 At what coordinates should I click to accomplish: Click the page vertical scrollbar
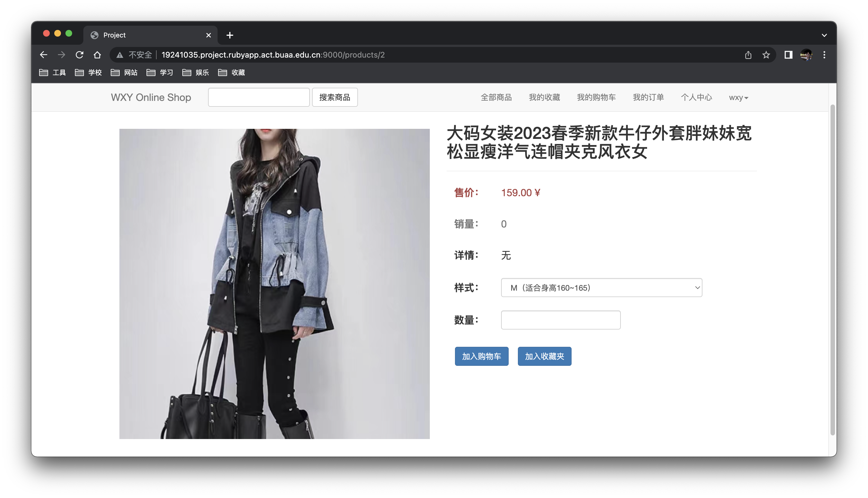click(x=832, y=270)
